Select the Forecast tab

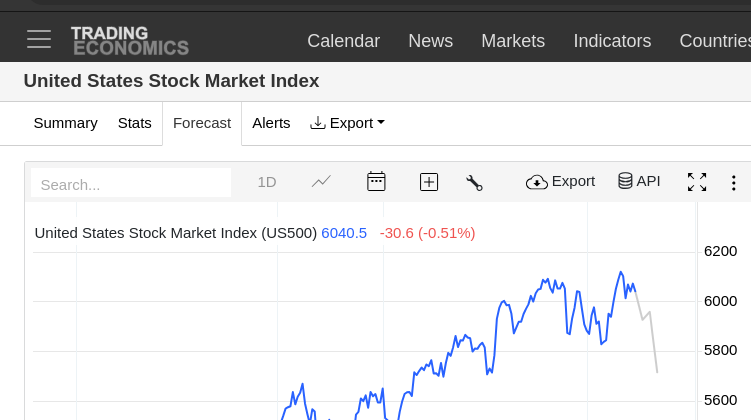202,123
